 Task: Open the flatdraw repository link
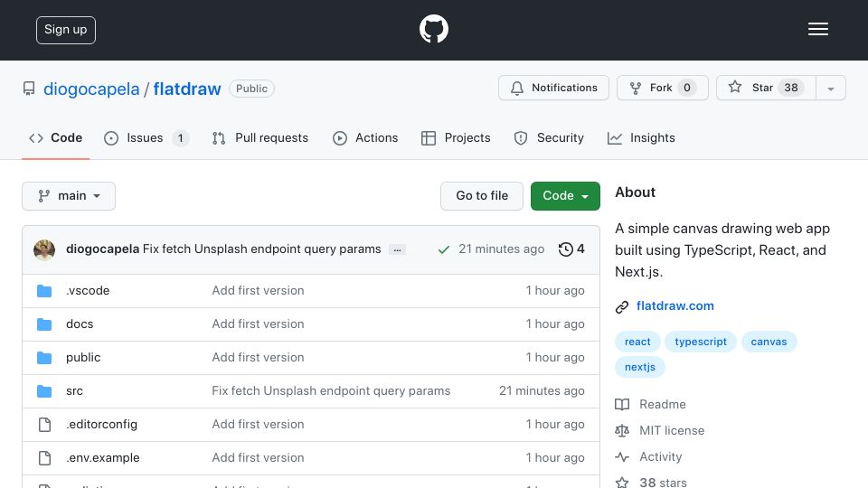187,89
